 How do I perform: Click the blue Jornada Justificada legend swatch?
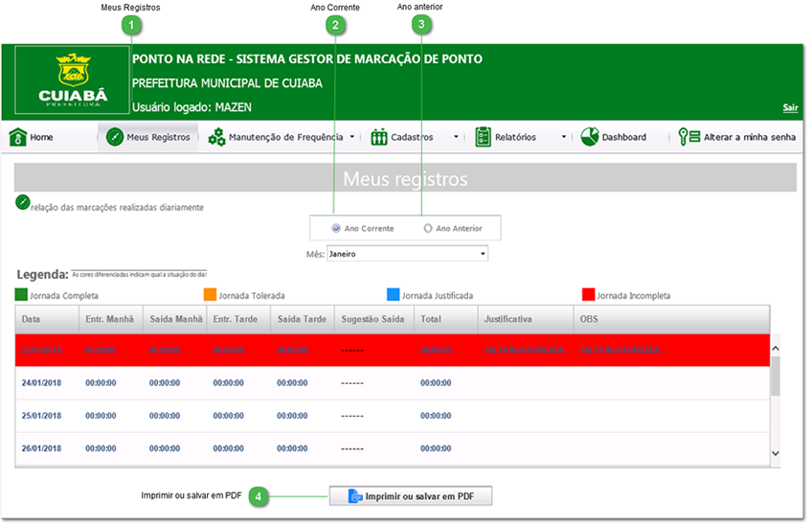393,295
